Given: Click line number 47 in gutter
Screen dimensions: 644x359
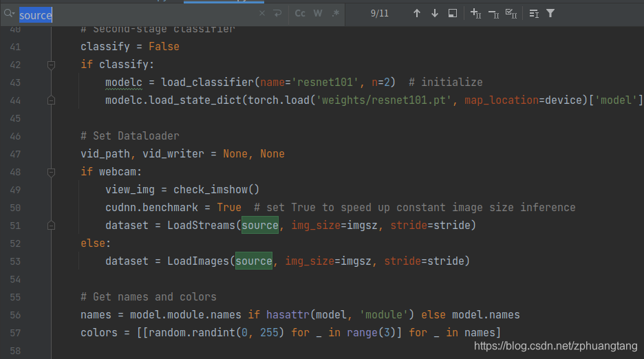Looking at the screenshot, I should click(15, 154).
